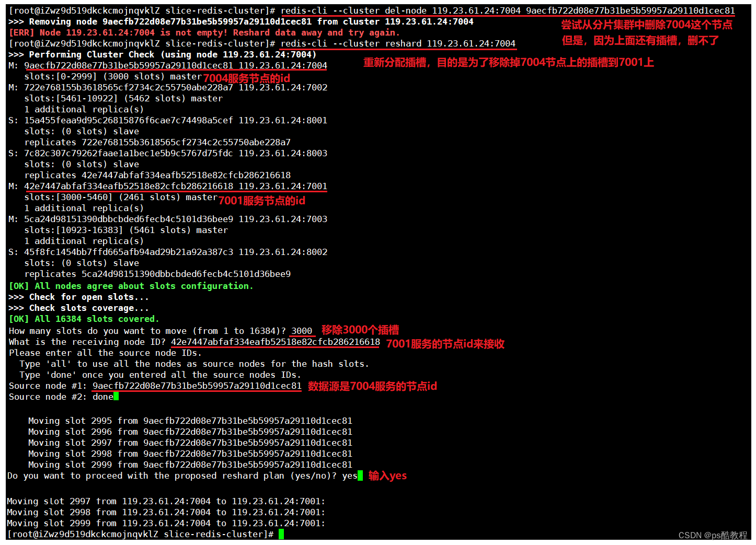The image size is (756, 545).
Task: Click 'Moving slot 2997 from 9aecfb722d08...' line
Action: 190,443
